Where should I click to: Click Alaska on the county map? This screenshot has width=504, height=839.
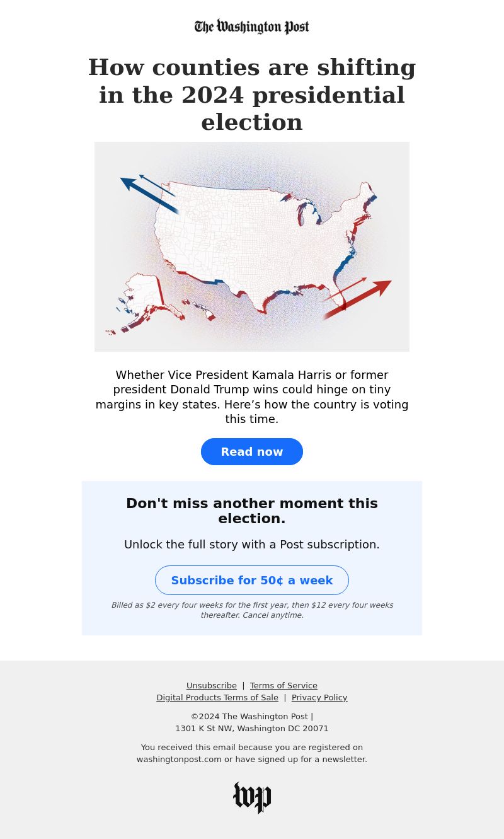[146, 303]
